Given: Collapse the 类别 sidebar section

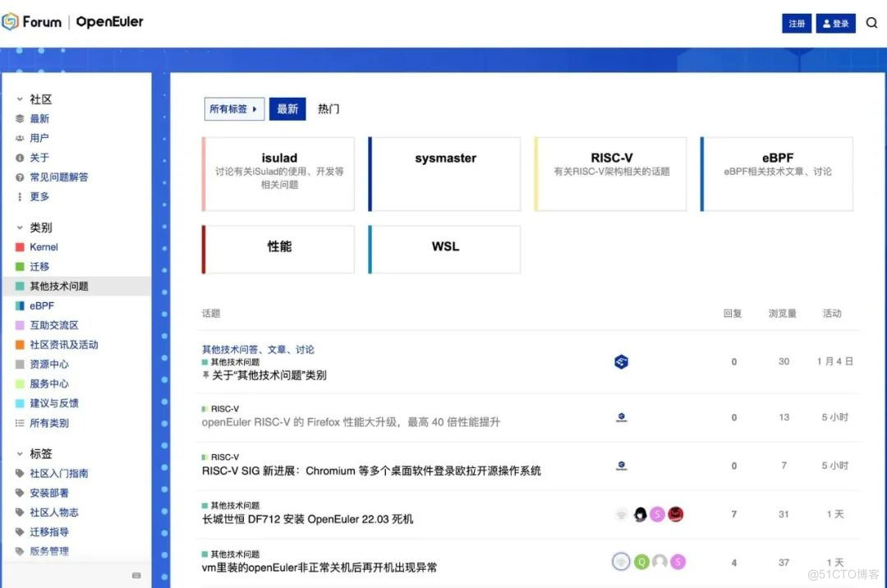Looking at the screenshot, I should (19, 227).
